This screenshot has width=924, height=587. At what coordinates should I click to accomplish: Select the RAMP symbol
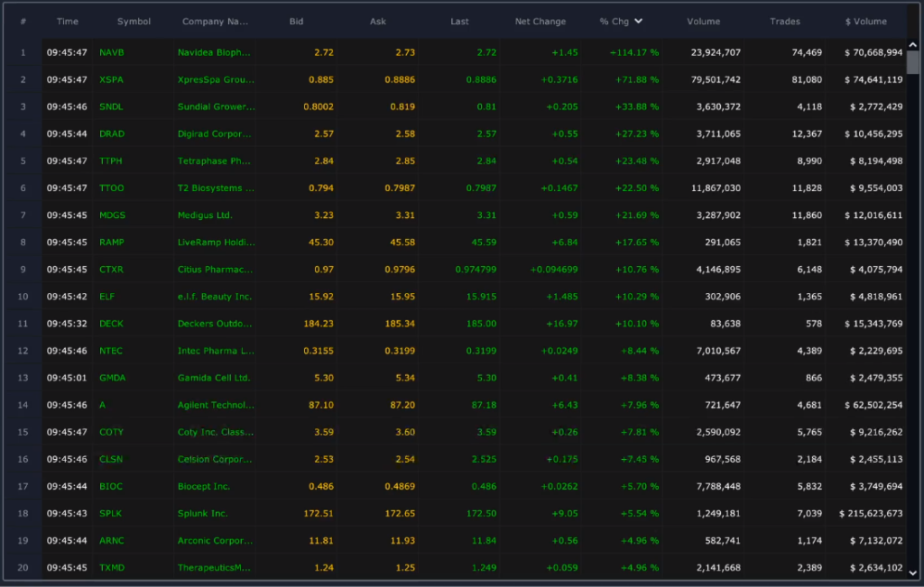pyautogui.click(x=111, y=242)
